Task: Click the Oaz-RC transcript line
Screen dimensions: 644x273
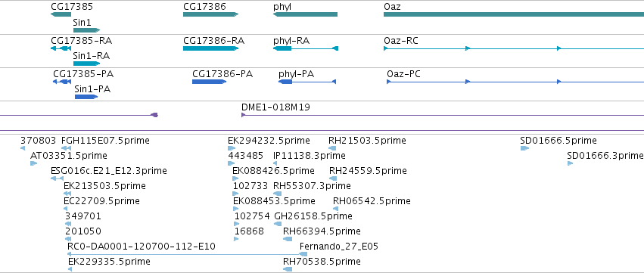Action: pyautogui.click(x=514, y=48)
